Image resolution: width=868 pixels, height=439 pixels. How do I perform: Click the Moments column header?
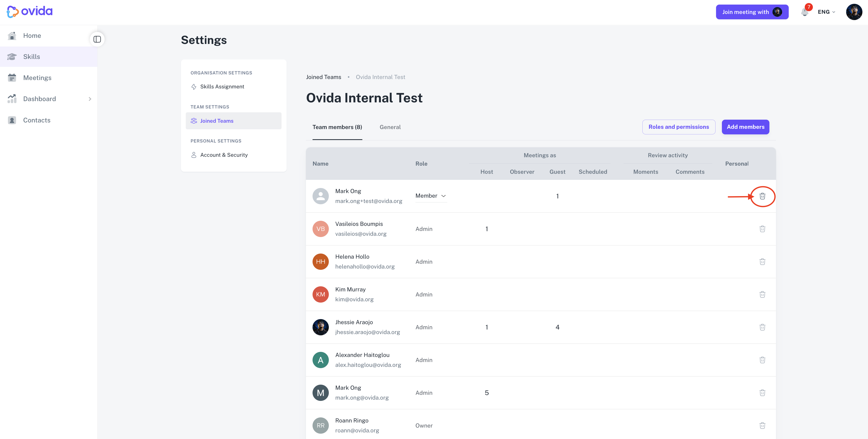point(646,172)
